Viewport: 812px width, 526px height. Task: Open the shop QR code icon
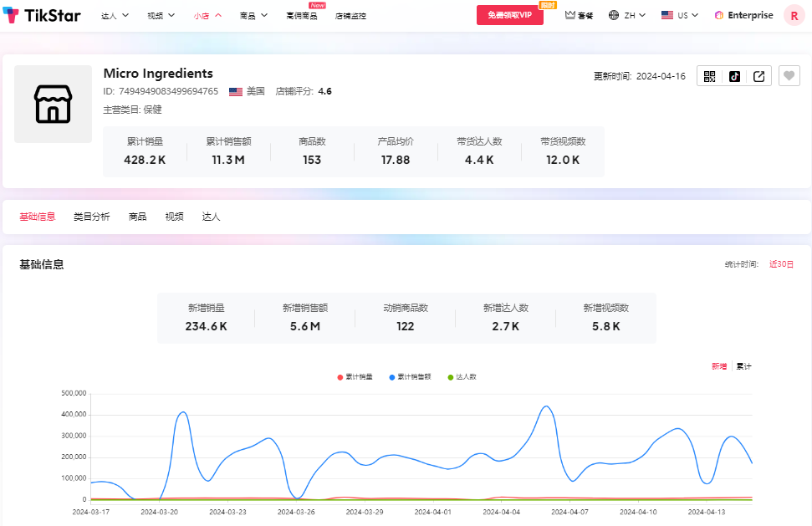click(709, 76)
